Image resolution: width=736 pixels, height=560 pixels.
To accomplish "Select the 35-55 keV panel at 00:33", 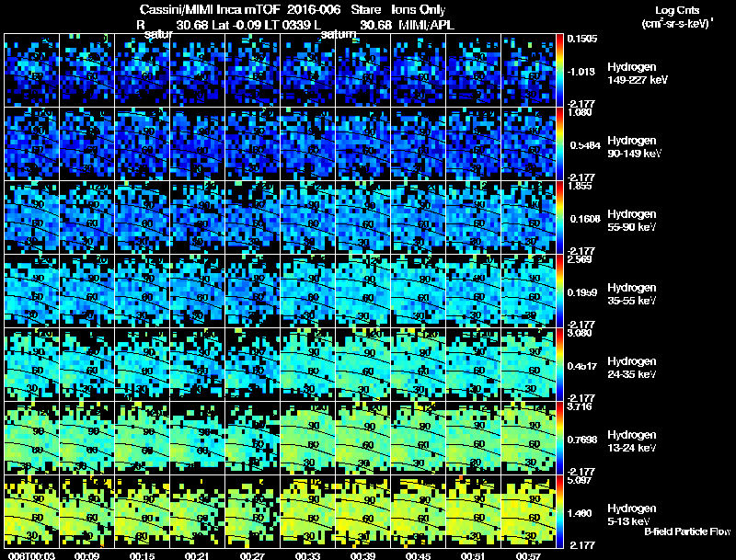I will [308, 291].
